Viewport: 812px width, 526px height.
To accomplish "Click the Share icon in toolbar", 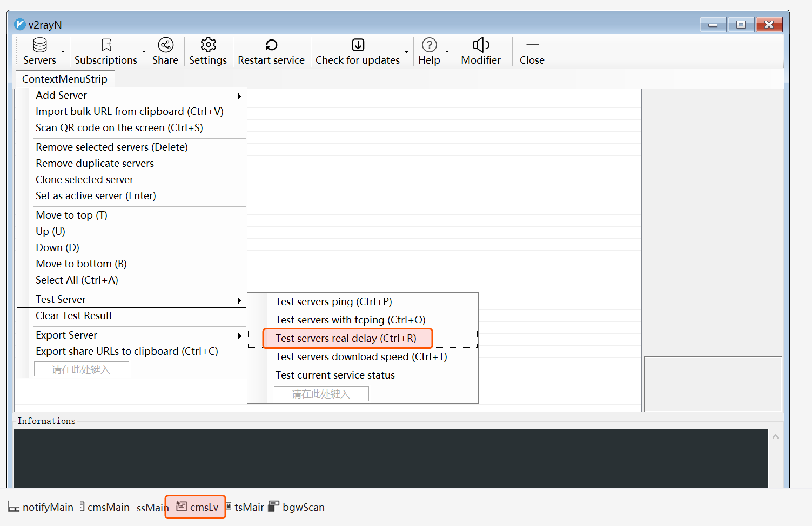I will (165, 45).
